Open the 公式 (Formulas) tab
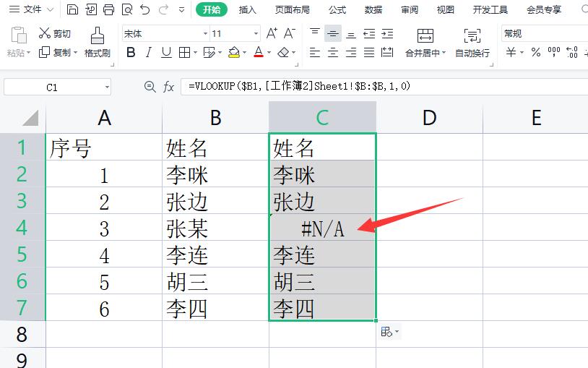The width and height of the screenshot is (588, 368). 337,9
